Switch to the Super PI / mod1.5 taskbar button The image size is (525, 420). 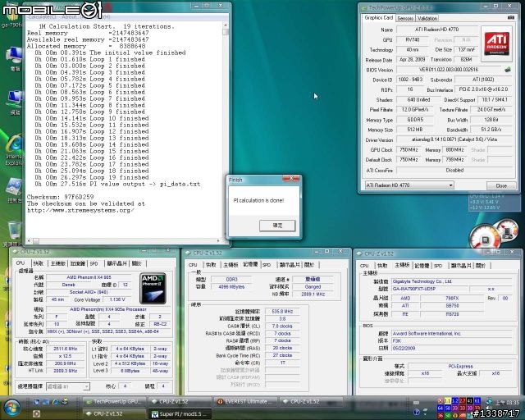click(x=180, y=414)
